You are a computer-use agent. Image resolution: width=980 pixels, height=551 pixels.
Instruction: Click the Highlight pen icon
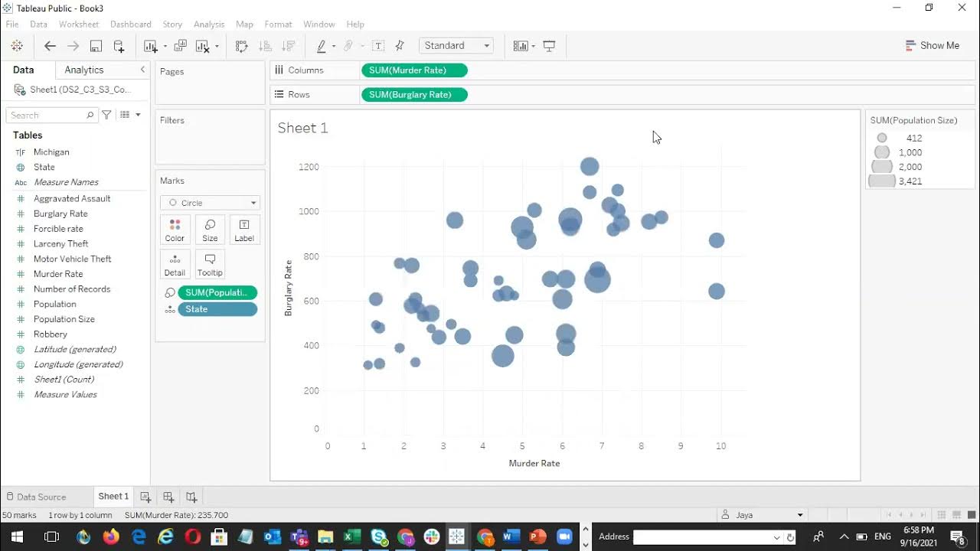[322, 46]
